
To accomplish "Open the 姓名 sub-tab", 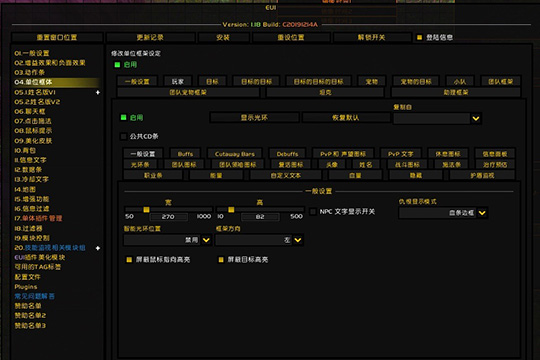I will (366, 165).
